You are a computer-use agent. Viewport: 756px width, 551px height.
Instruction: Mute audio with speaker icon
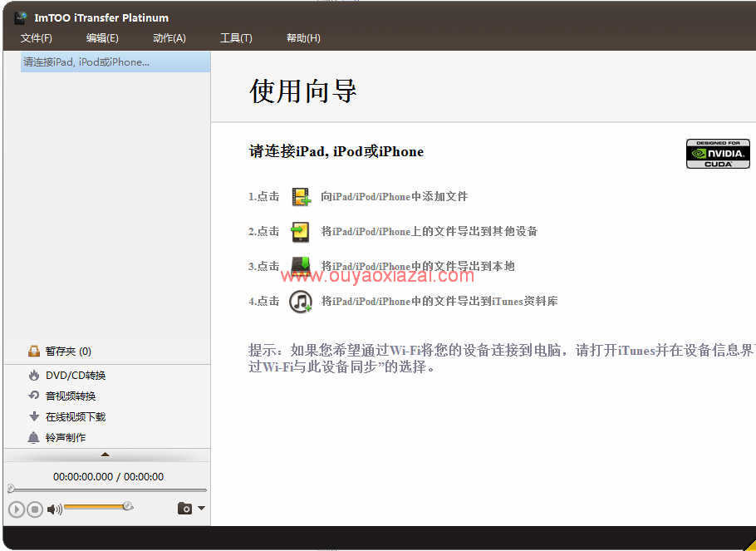point(55,509)
